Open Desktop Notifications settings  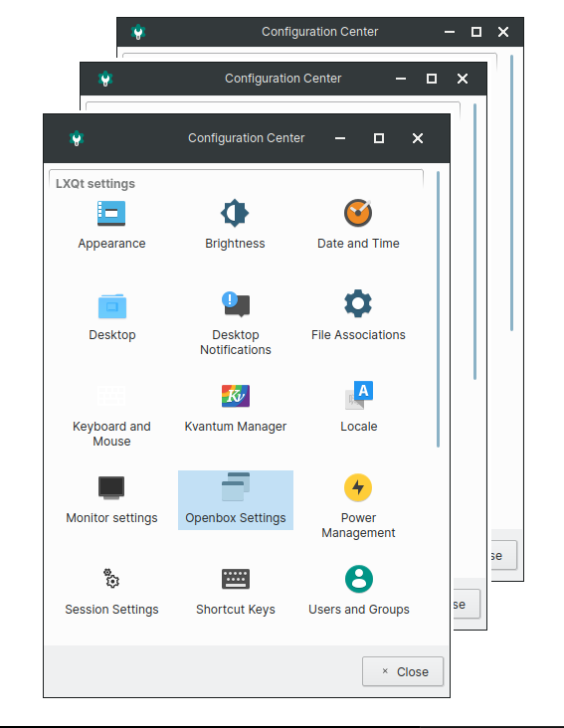236,304
